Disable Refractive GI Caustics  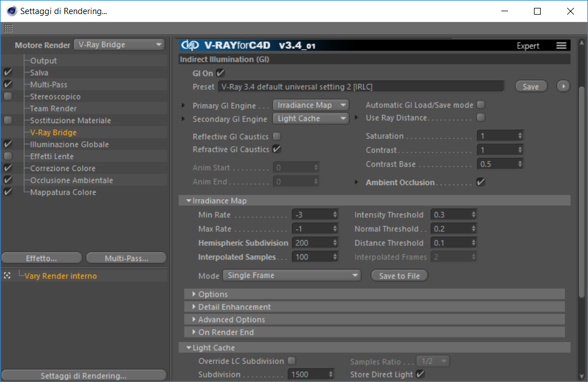pyautogui.click(x=277, y=149)
